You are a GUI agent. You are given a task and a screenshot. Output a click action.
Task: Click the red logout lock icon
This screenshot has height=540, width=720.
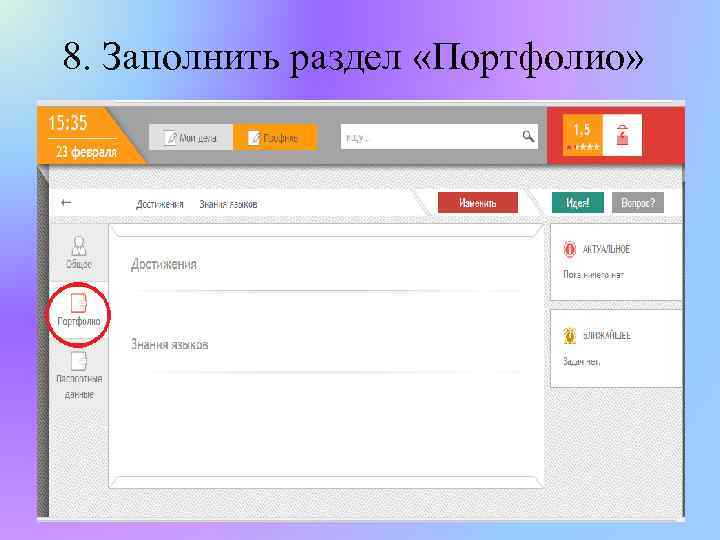[x=622, y=135]
